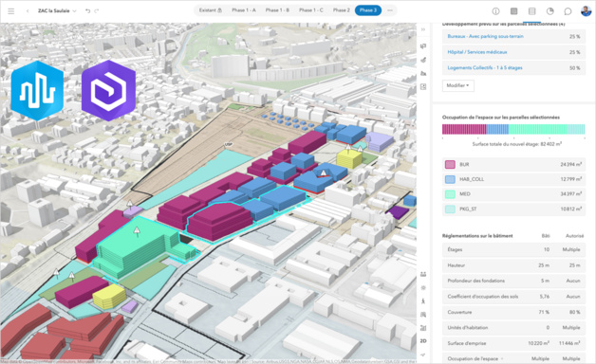596x364 pixels.
Task: Open more scenarios with the ellipsis
Action: click(390, 10)
